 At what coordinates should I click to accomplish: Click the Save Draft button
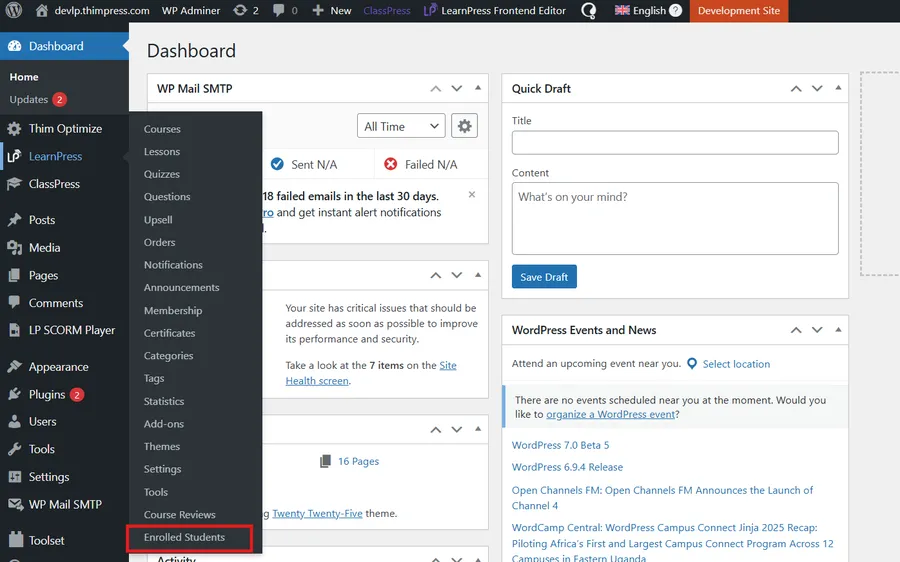click(544, 277)
